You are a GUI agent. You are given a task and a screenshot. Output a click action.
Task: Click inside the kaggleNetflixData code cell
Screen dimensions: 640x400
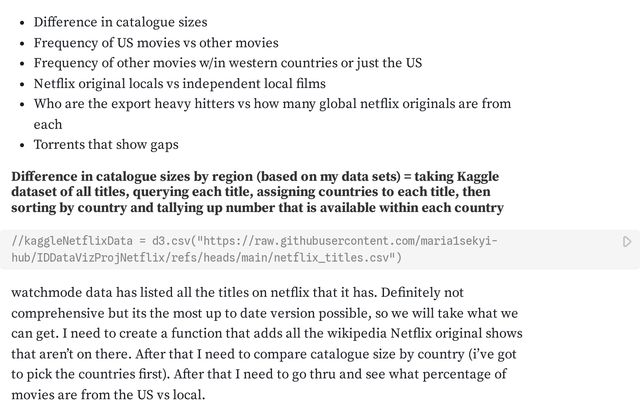click(x=300, y=250)
